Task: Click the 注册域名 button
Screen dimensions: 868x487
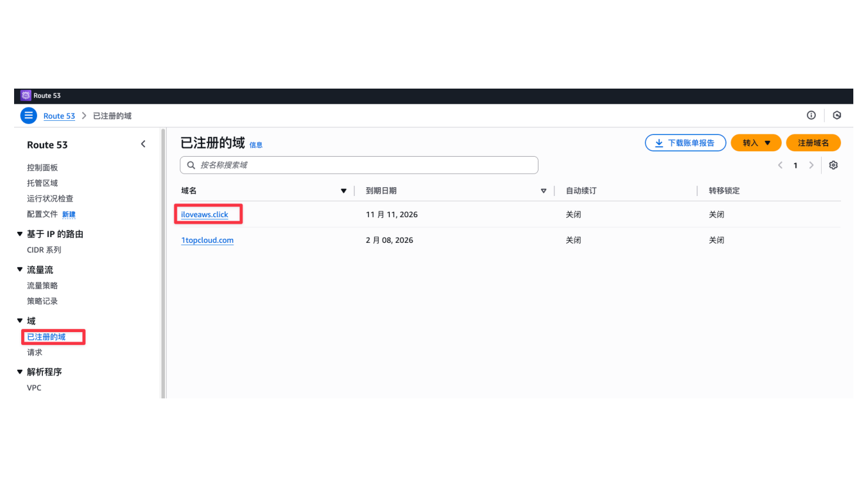Action: [x=813, y=143]
